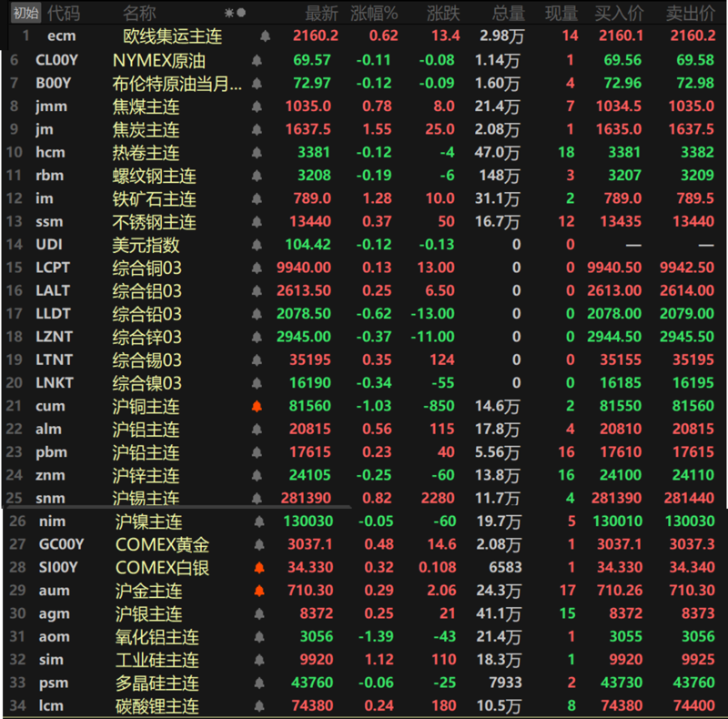
Task: Select the COMEX黄金 name cell
Action: (x=163, y=544)
